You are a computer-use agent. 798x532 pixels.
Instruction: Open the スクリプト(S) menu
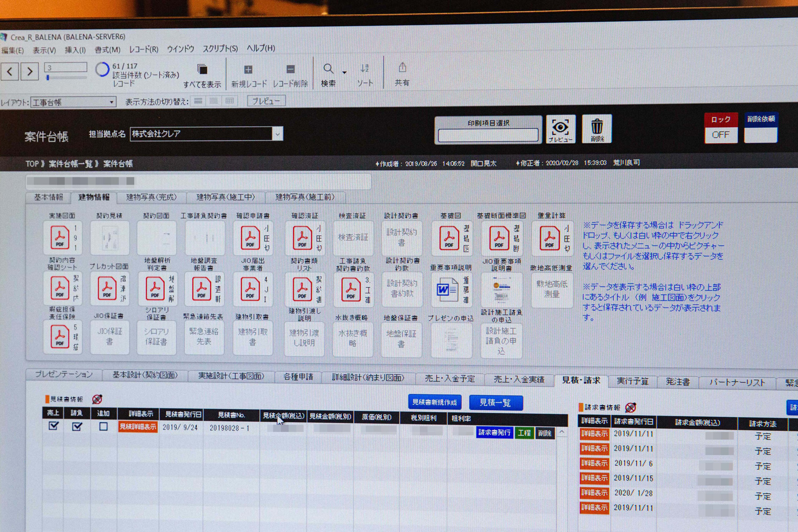pos(220,48)
